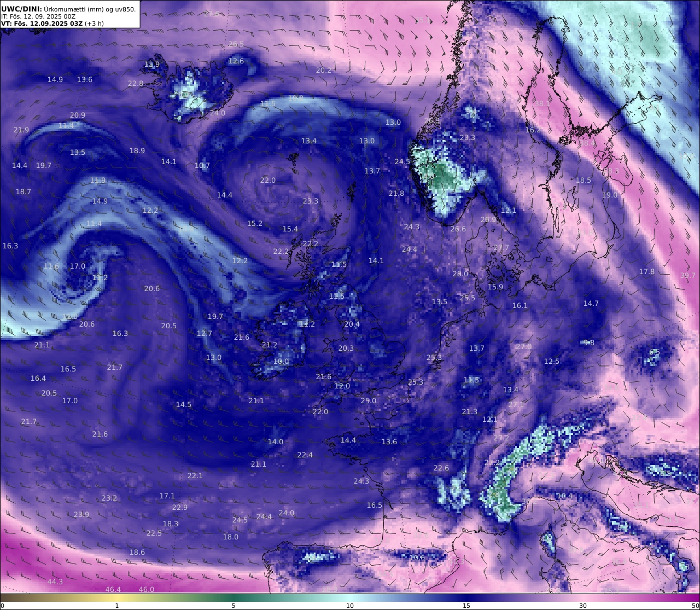Click the map value '25.5'

(468, 298)
